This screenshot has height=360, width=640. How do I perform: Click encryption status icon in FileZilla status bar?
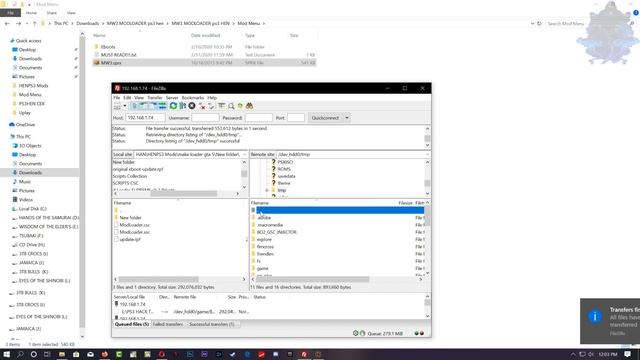pos(356,333)
